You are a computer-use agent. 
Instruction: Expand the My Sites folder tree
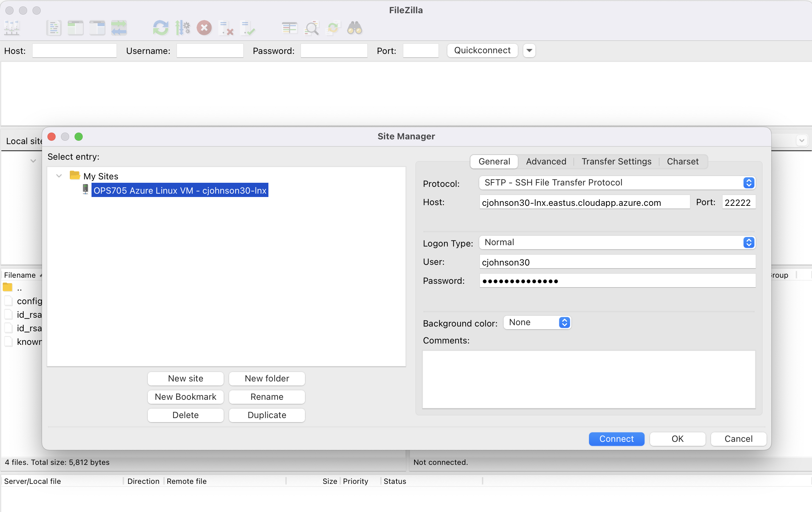[x=60, y=175]
